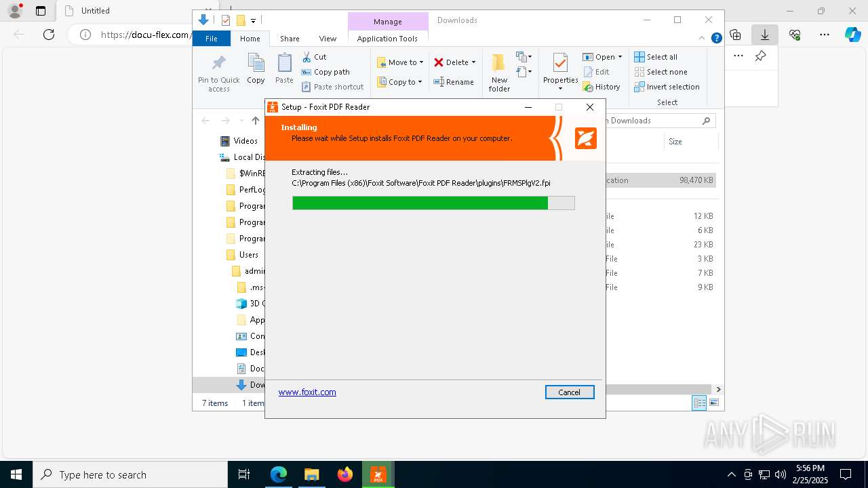Screen dimensions: 868x488
Task: Show hidden system tray icons
Action: click(731, 474)
